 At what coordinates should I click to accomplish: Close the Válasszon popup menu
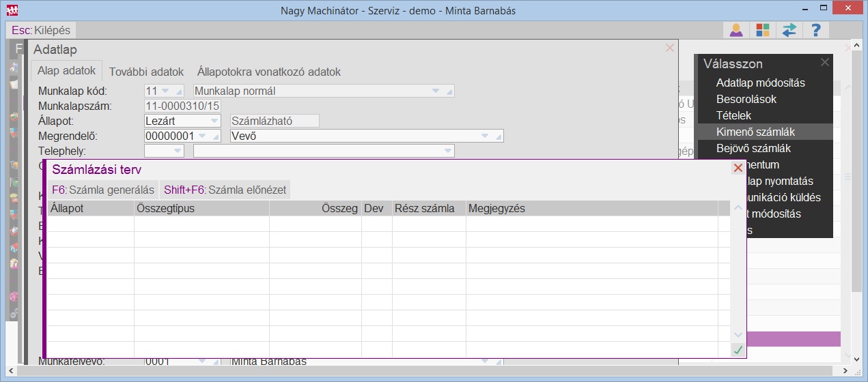(x=824, y=63)
